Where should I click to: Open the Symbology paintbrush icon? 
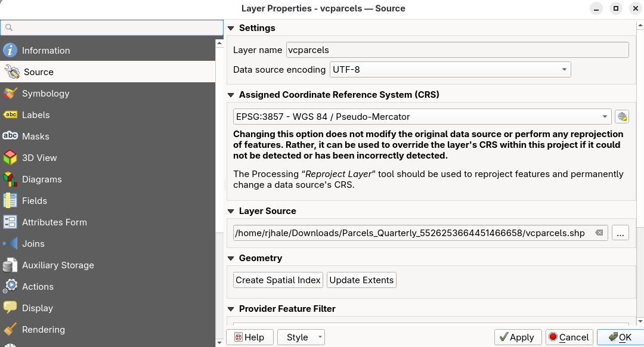(x=10, y=94)
